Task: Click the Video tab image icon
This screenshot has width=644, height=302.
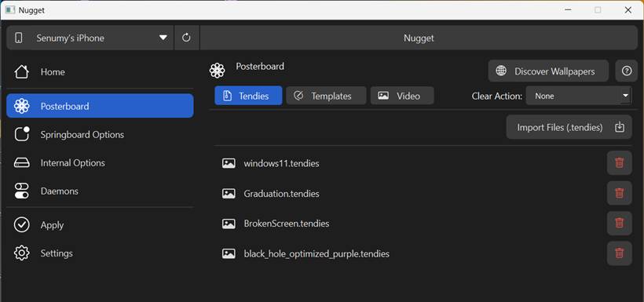Action: [x=383, y=96]
